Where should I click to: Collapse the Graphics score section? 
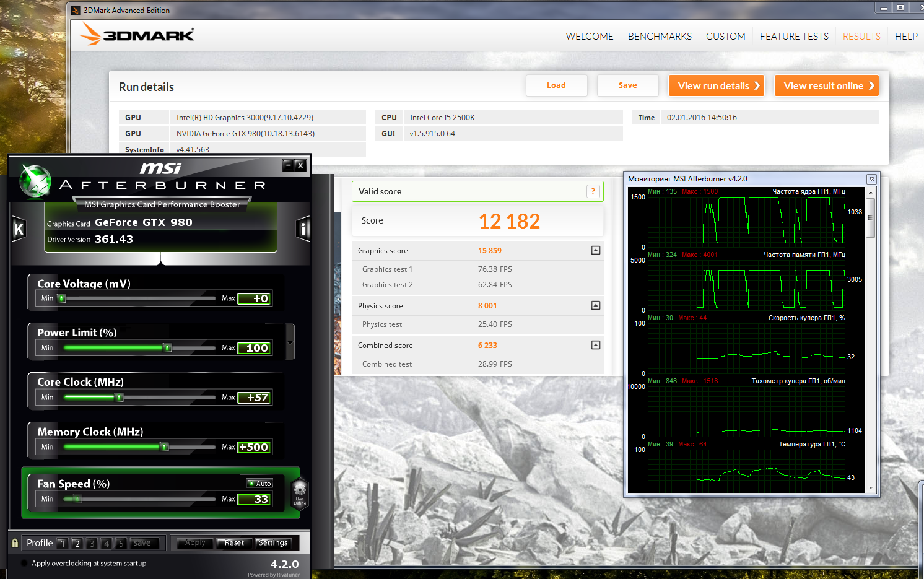coord(595,250)
